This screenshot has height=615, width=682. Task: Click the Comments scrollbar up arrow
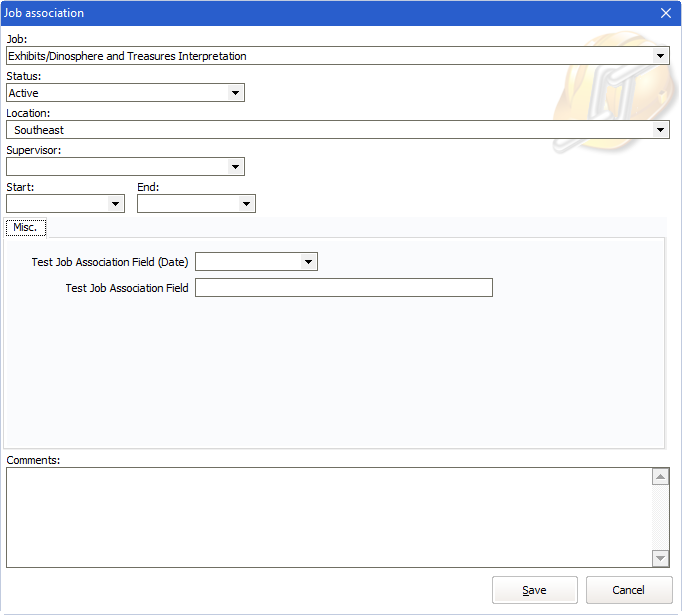(660, 477)
